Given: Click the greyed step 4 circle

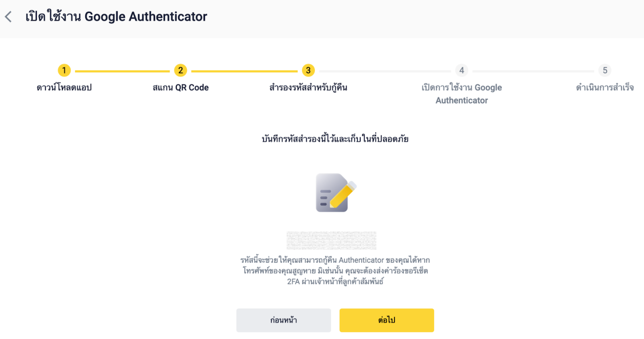Looking at the screenshot, I should (462, 70).
